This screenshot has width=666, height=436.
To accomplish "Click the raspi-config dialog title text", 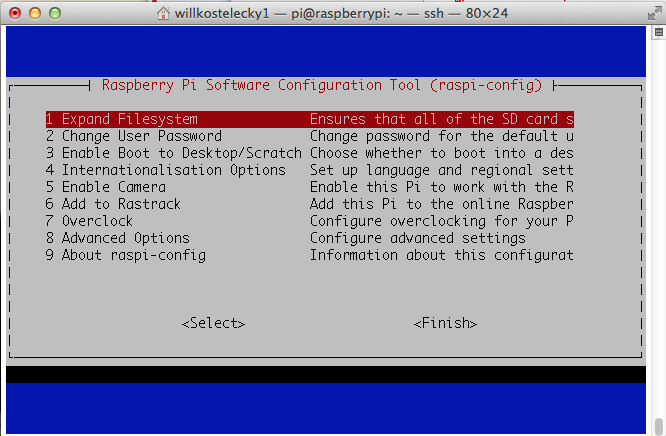I will (x=322, y=85).
